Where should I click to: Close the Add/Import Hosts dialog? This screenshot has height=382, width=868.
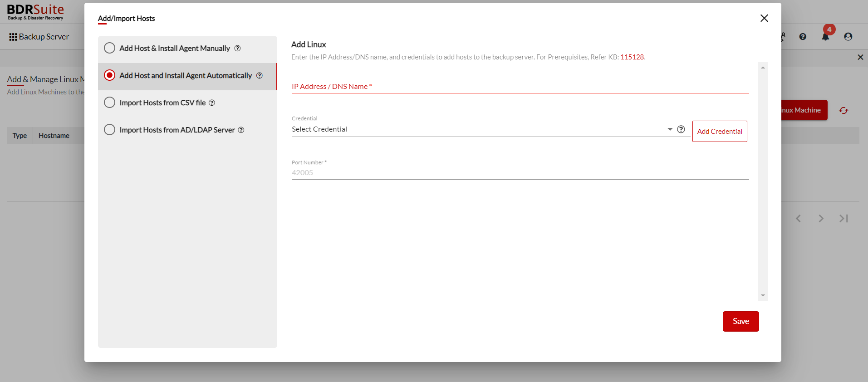[x=764, y=18]
